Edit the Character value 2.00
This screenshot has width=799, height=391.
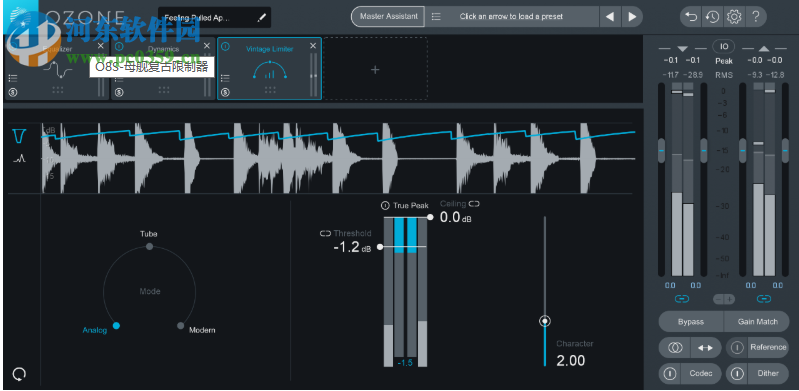click(x=571, y=361)
